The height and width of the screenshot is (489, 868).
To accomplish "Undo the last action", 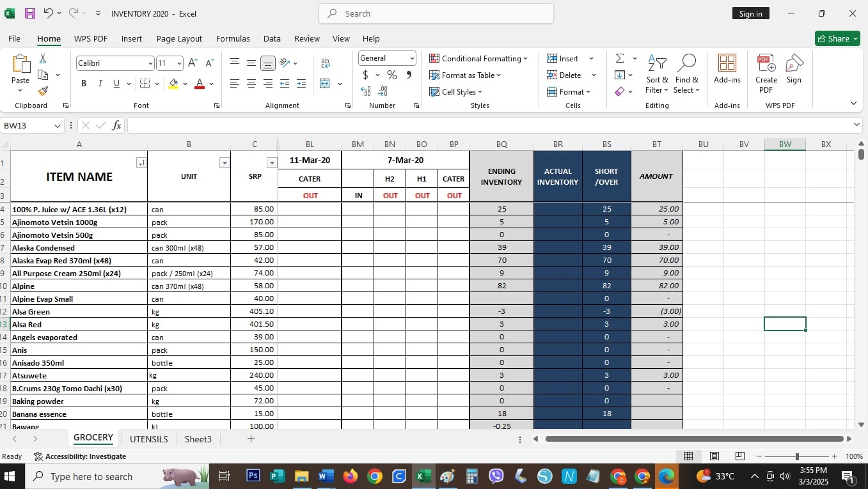I will pyautogui.click(x=49, y=13).
